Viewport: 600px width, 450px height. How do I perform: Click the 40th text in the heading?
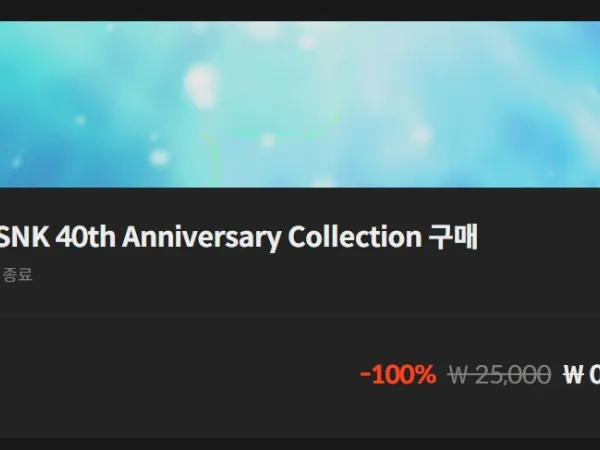coord(85,236)
